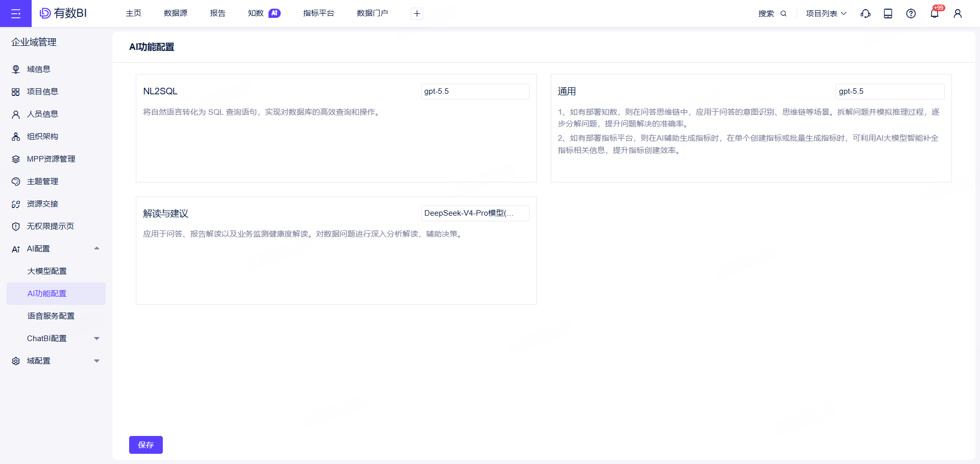Click the search magnifier icon

click(783, 14)
